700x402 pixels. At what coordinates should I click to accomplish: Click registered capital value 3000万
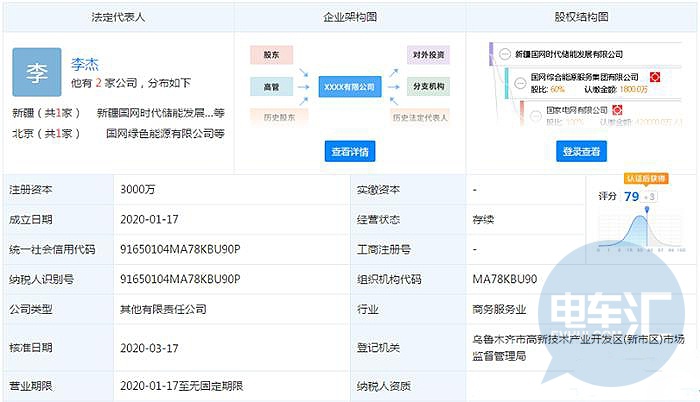tap(138, 189)
